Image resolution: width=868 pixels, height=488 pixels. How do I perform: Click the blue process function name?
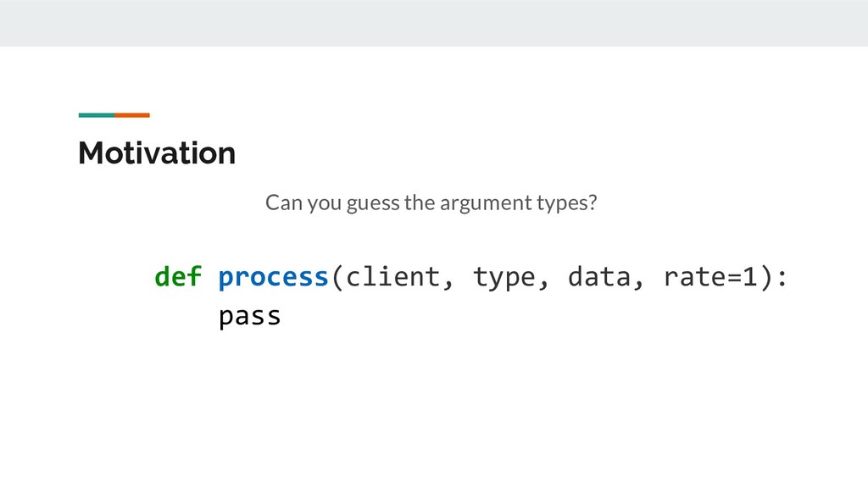273,276
